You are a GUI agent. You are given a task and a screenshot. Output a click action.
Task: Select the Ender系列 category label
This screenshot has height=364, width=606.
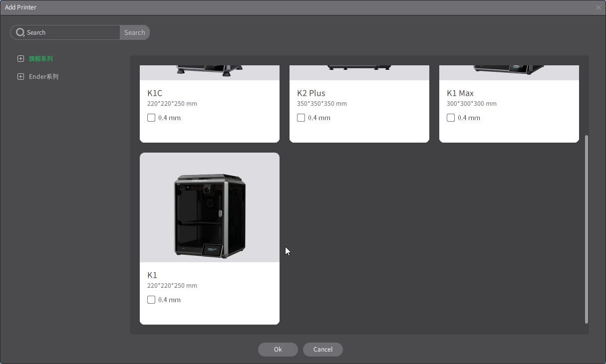[x=43, y=76]
